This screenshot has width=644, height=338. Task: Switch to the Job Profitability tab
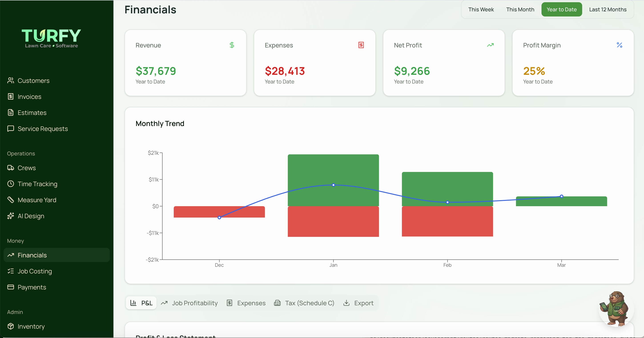189,303
